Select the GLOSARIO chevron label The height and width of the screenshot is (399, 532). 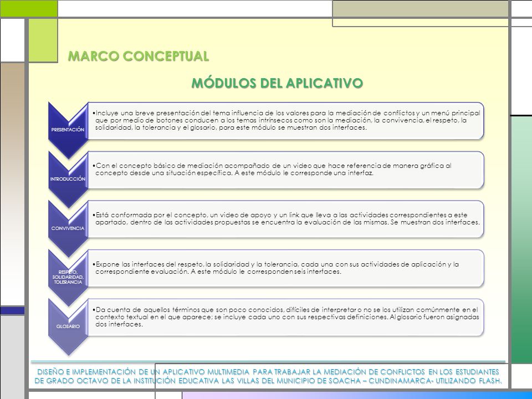(x=68, y=326)
